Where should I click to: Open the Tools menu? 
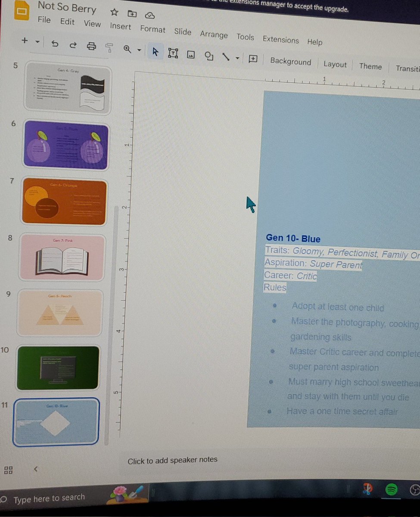[x=245, y=37]
